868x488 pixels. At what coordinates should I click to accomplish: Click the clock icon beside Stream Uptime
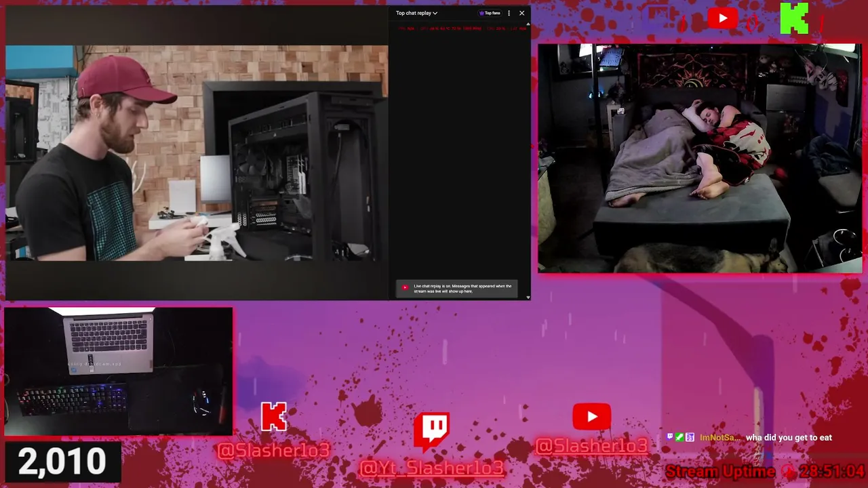[x=788, y=471]
